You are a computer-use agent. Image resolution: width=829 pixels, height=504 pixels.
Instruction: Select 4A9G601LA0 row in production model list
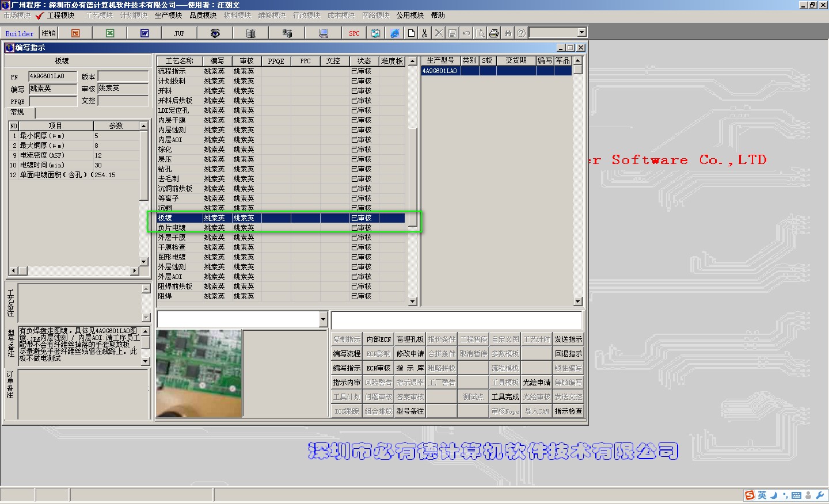pos(497,71)
